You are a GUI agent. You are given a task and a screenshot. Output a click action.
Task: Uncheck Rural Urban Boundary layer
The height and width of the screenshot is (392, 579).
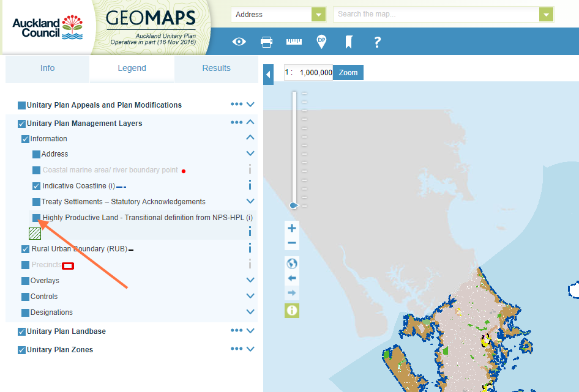coord(25,249)
